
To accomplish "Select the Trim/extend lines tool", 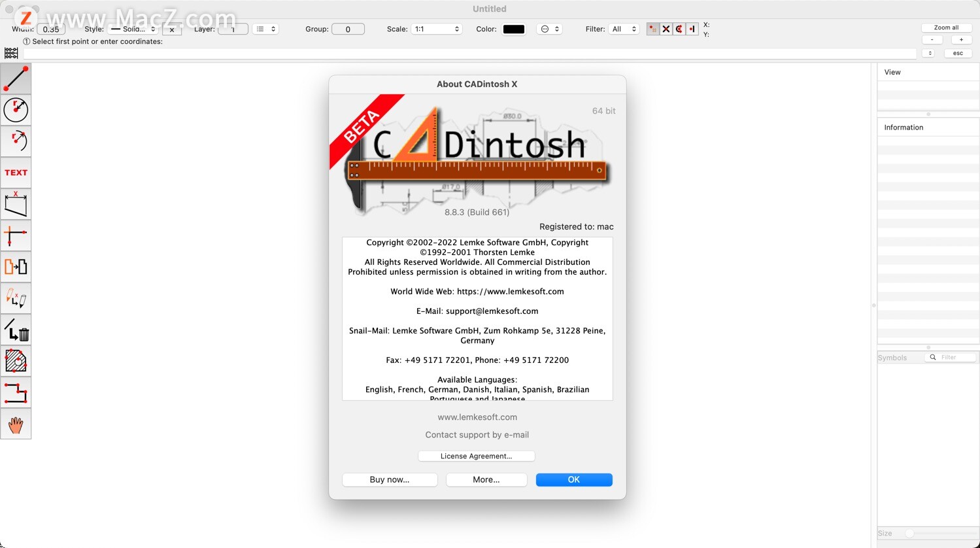I will pos(16,235).
